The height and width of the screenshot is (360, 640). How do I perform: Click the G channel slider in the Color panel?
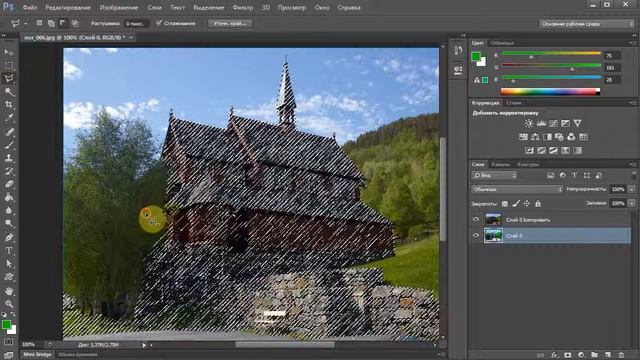point(551,66)
